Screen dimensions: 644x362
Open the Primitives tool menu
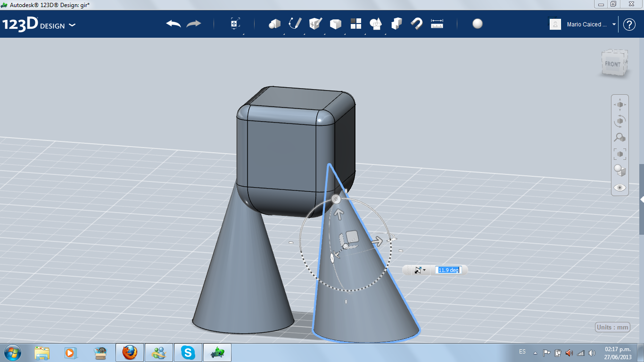click(274, 24)
